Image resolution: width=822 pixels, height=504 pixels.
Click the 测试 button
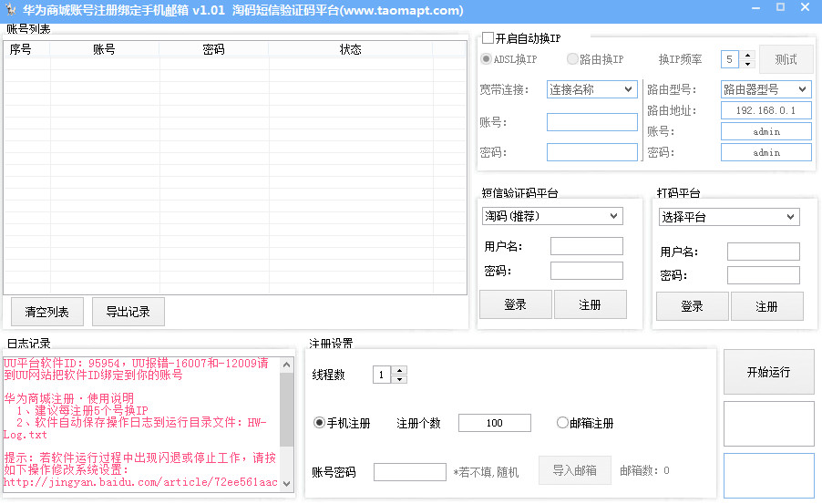[x=786, y=59]
